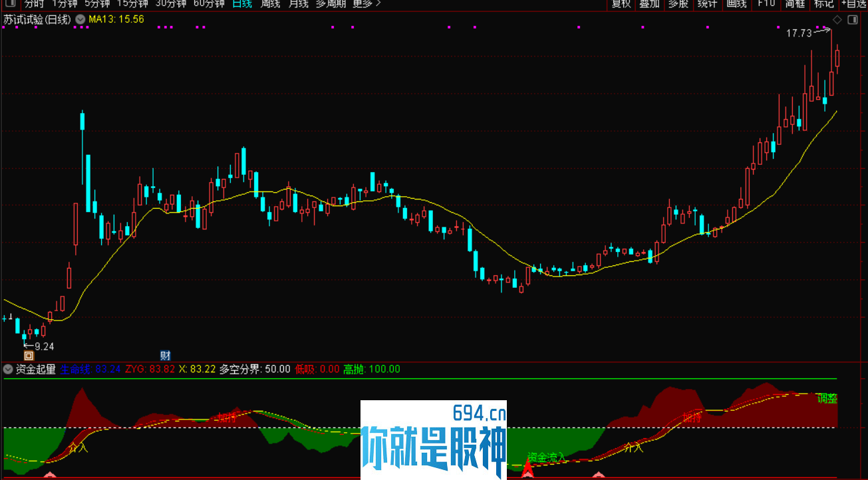The width and height of the screenshot is (868, 480).
Task: Click the red arrow above 资金流入
Action: [527, 468]
